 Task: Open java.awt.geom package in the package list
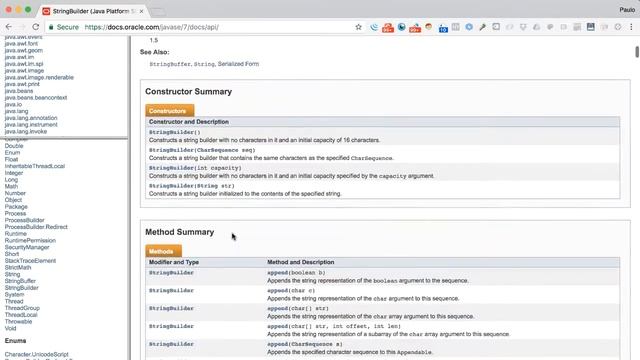click(x=23, y=51)
